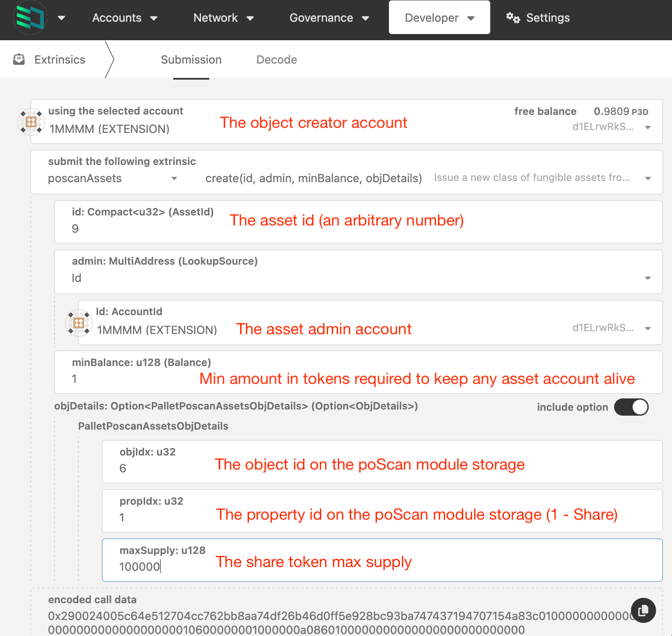Open the network selector arrow beside logo
The image size is (672, 636).
point(62,18)
